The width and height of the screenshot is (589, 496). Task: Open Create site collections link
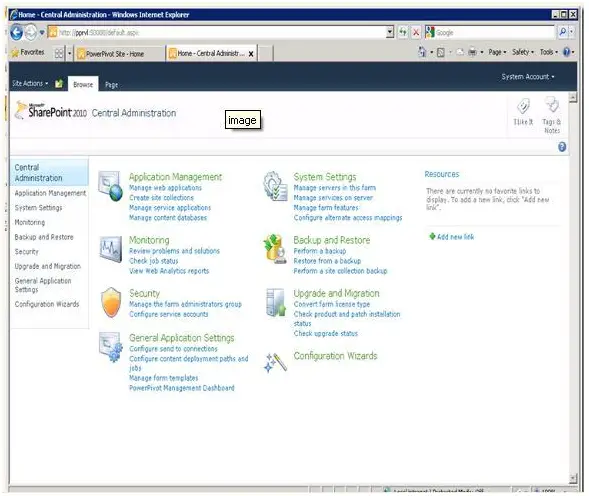162,198
